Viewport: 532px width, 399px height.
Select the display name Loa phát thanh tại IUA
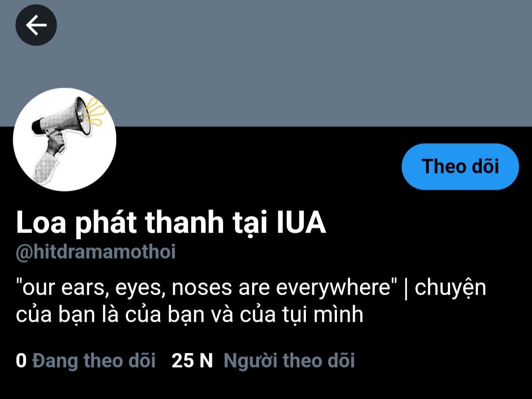click(170, 223)
